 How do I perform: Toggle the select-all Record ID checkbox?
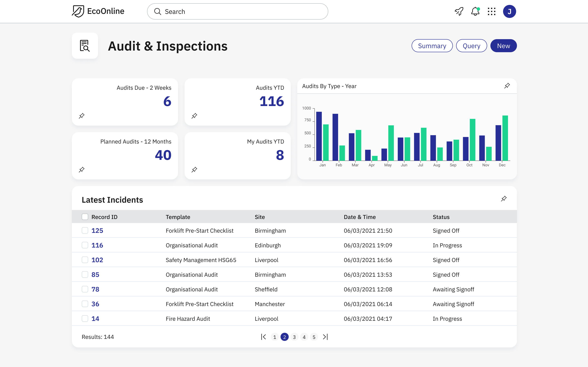[x=85, y=217]
